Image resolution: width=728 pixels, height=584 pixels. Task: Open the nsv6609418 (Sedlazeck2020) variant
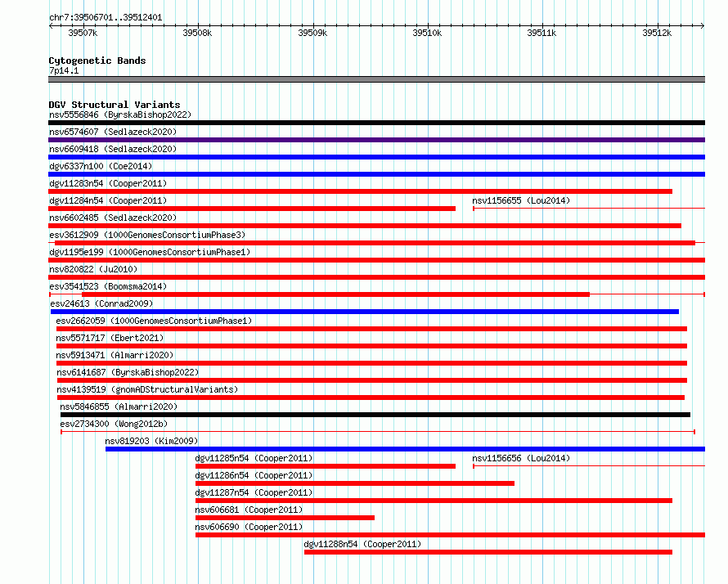pos(113,149)
